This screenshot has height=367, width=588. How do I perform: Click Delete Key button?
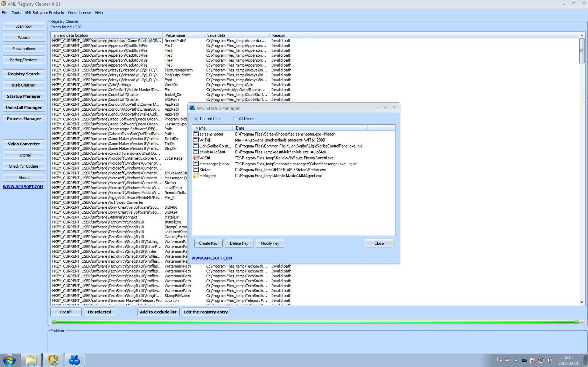(239, 243)
